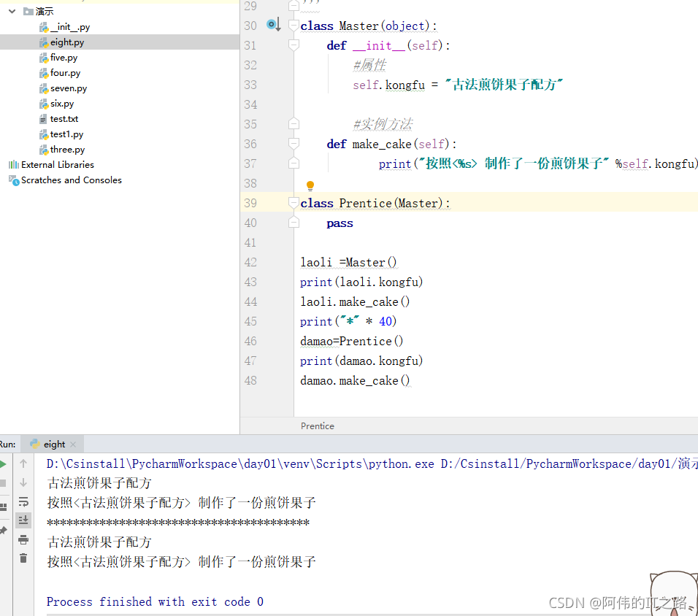The height and width of the screenshot is (616, 698).
Task: Click the 'class Master(object):' code line
Action: pos(369,26)
